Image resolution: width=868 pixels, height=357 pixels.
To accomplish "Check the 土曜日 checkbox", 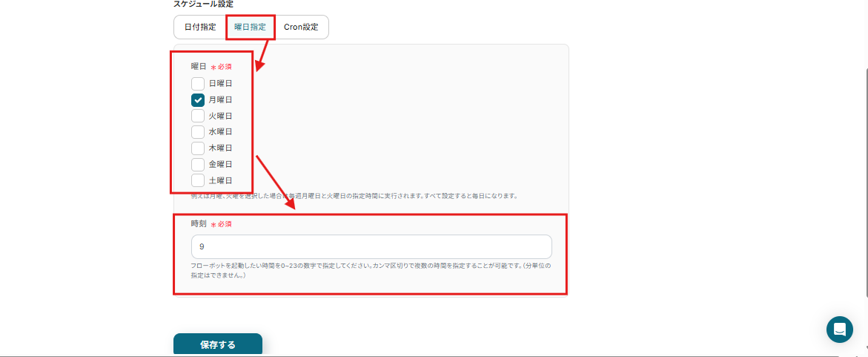I will [x=198, y=180].
